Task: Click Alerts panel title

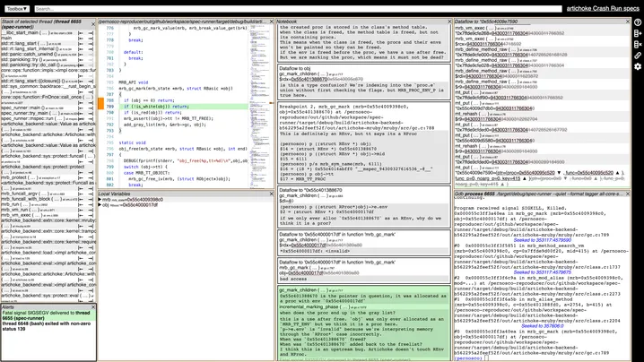Action: click(x=8, y=307)
